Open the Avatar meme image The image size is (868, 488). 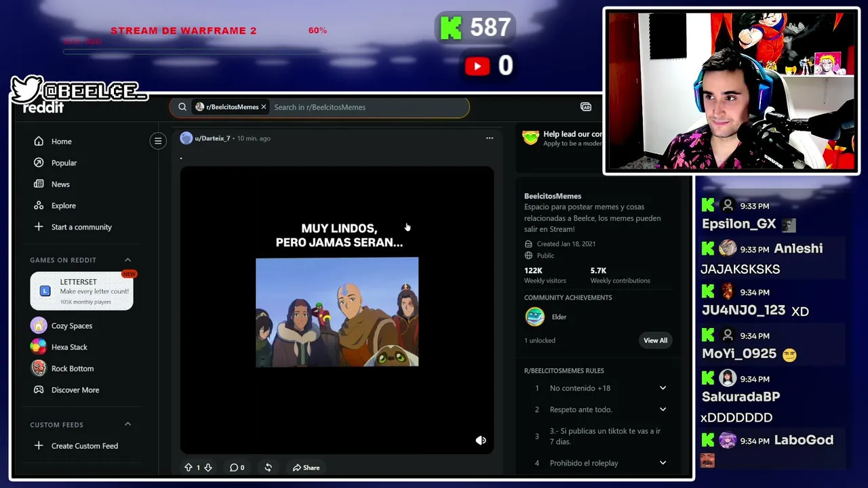[x=337, y=312]
